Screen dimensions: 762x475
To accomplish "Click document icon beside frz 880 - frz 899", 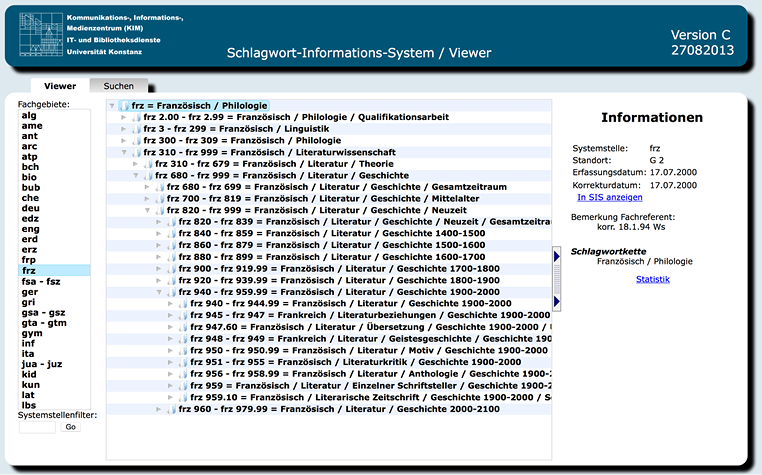I will [x=171, y=257].
